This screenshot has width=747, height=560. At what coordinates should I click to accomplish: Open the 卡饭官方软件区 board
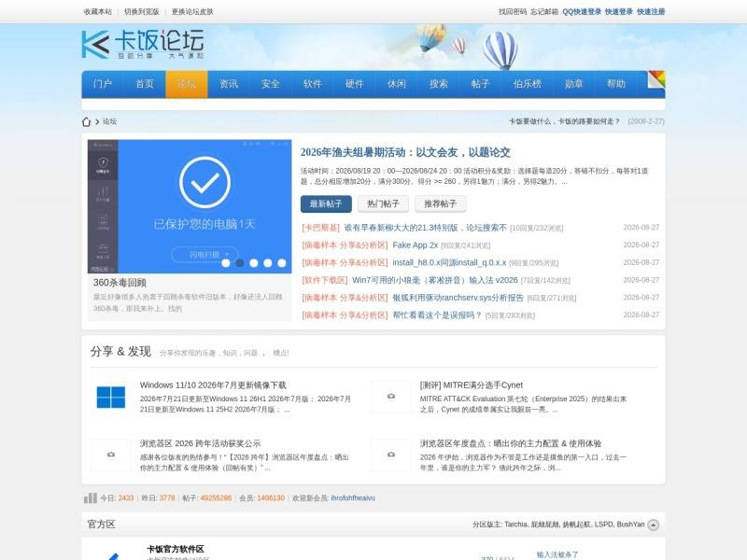coord(176,549)
